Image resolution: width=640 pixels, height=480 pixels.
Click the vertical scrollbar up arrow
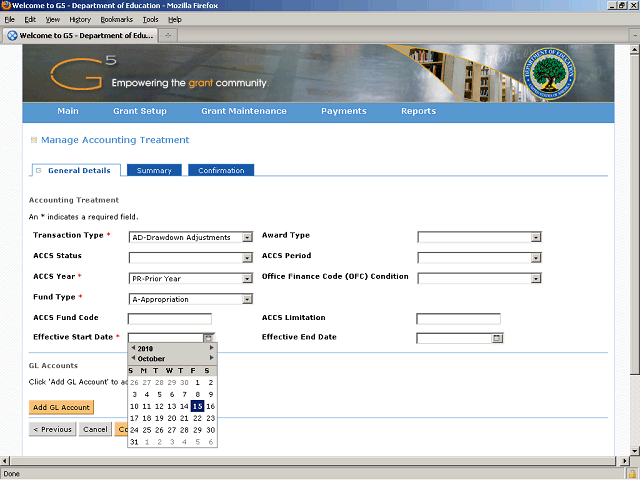point(634,50)
